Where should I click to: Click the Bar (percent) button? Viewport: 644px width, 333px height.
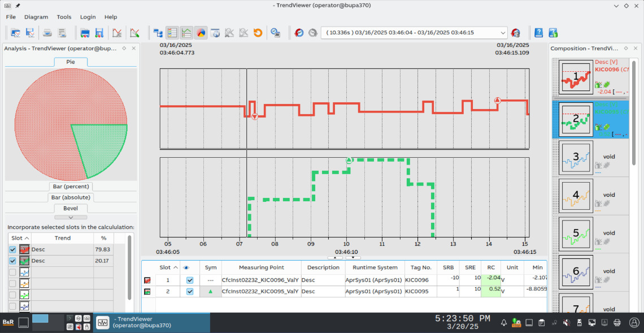coord(71,186)
